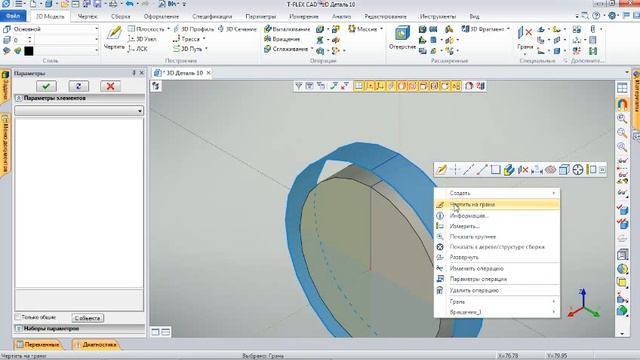640x360 pixels.
Task: Choose Удалить операцию in the context menu
Action: (497, 290)
